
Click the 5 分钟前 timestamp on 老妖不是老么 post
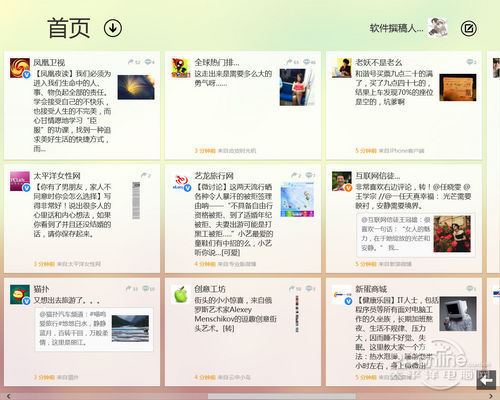tap(366, 151)
